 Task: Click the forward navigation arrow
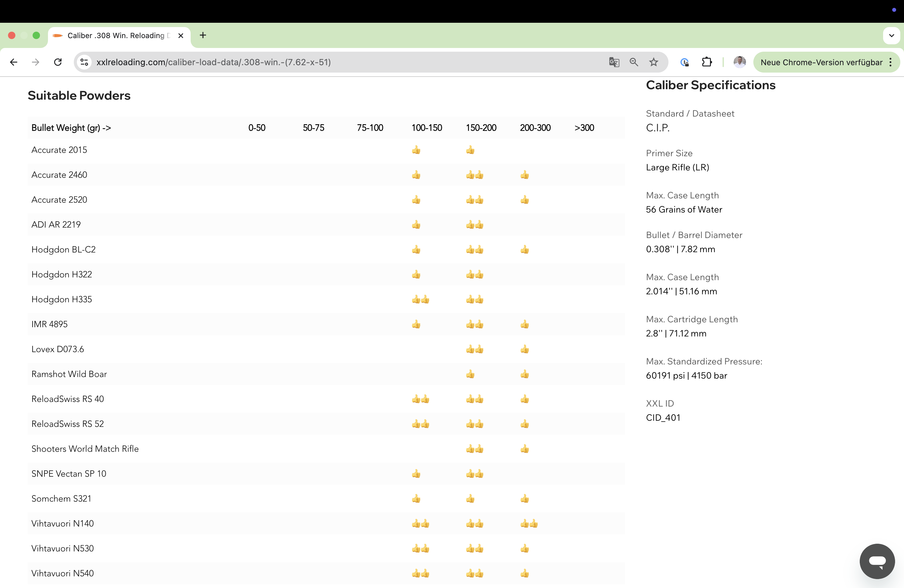click(x=36, y=62)
